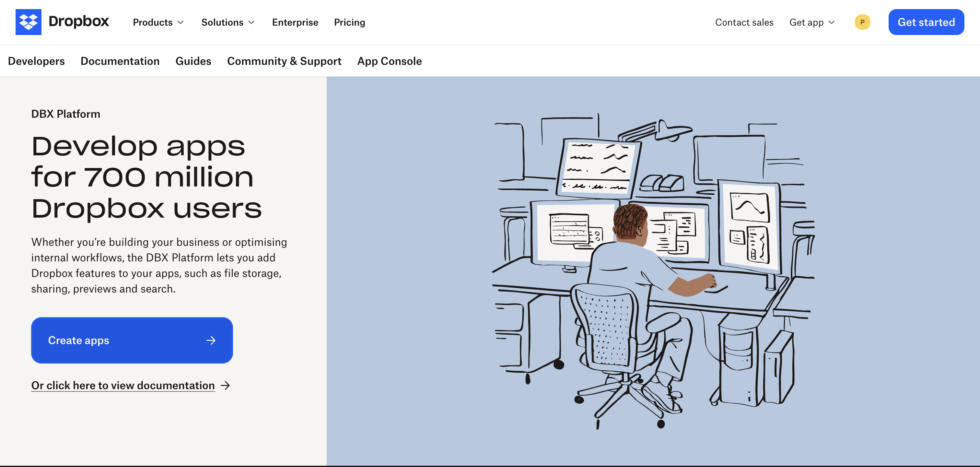Expand the Products dropdown menu
Viewport: 980px width, 467px height.
click(158, 22)
